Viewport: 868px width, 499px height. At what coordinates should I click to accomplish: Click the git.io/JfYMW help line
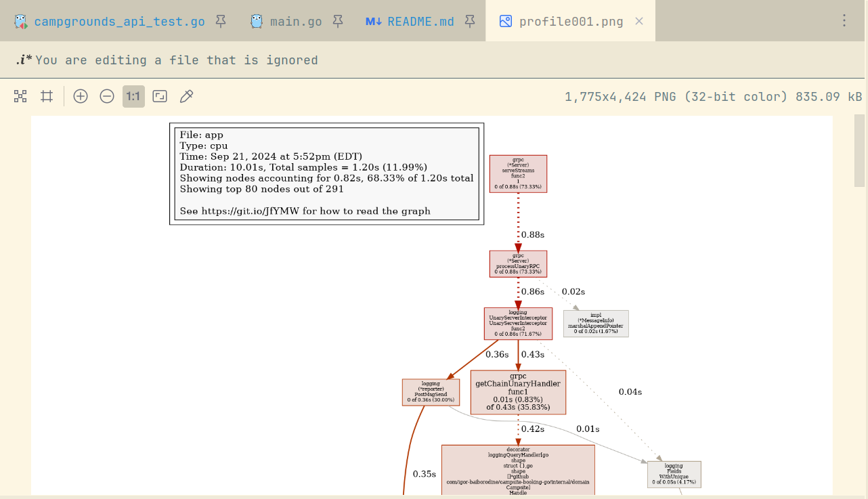click(305, 211)
